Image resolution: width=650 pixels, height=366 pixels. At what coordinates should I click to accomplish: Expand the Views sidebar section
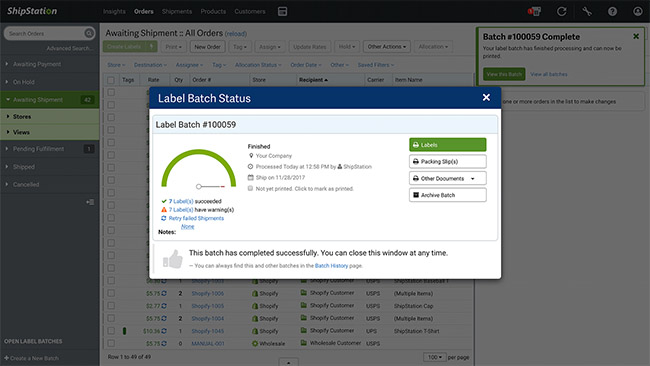(x=50, y=132)
